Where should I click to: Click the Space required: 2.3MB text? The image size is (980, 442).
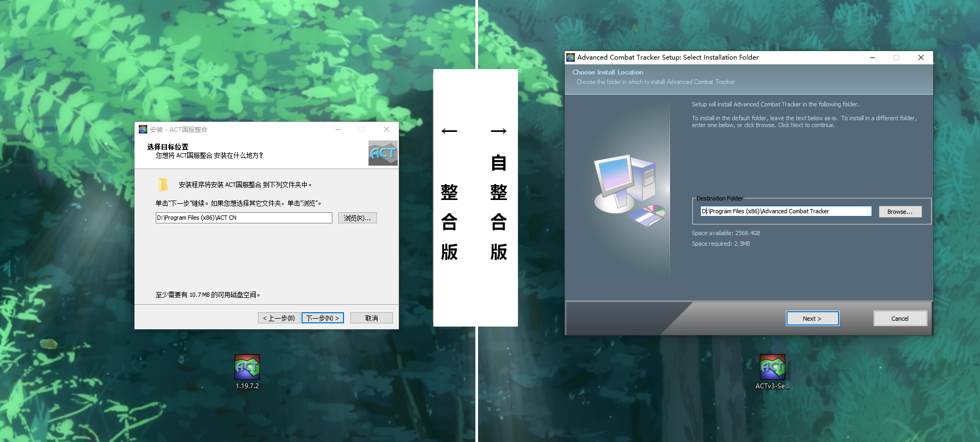(x=721, y=244)
